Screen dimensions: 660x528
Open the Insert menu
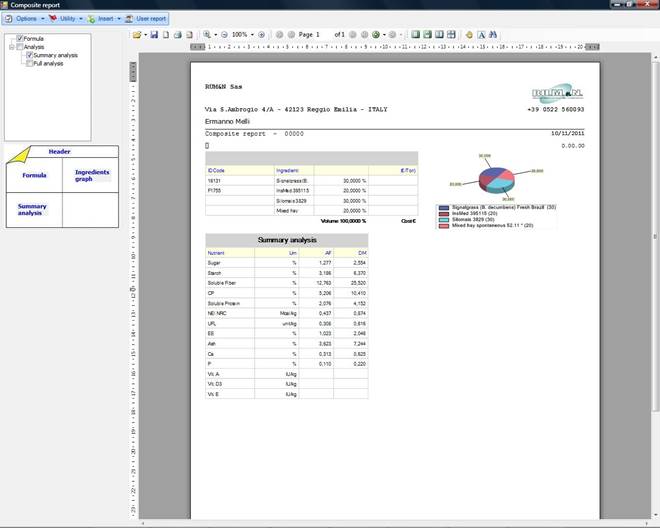coord(104,18)
